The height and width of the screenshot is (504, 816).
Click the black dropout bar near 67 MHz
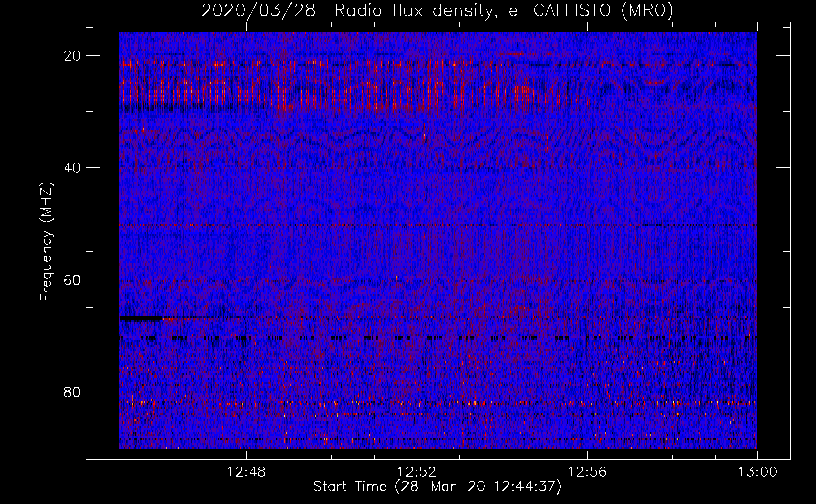coord(141,318)
